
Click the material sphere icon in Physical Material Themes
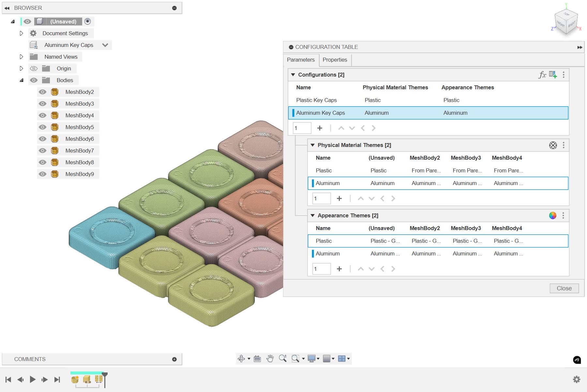coord(552,145)
